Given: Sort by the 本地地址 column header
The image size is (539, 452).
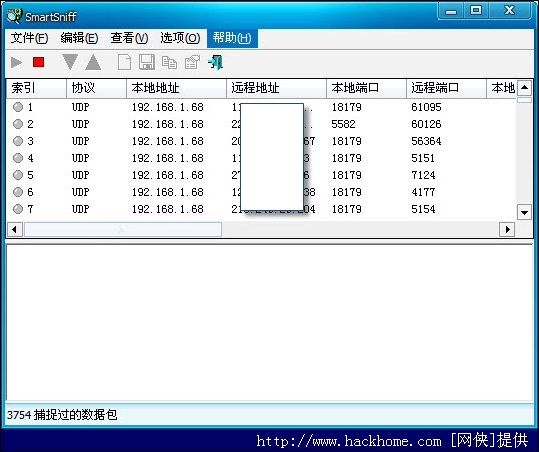Looking at the screenshot, I should click(176, 88).
